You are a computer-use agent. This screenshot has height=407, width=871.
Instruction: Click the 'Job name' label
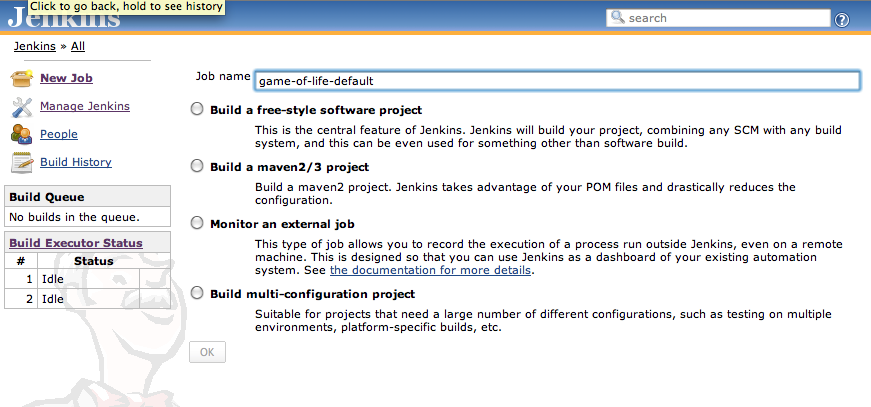(x=223, y=76)
